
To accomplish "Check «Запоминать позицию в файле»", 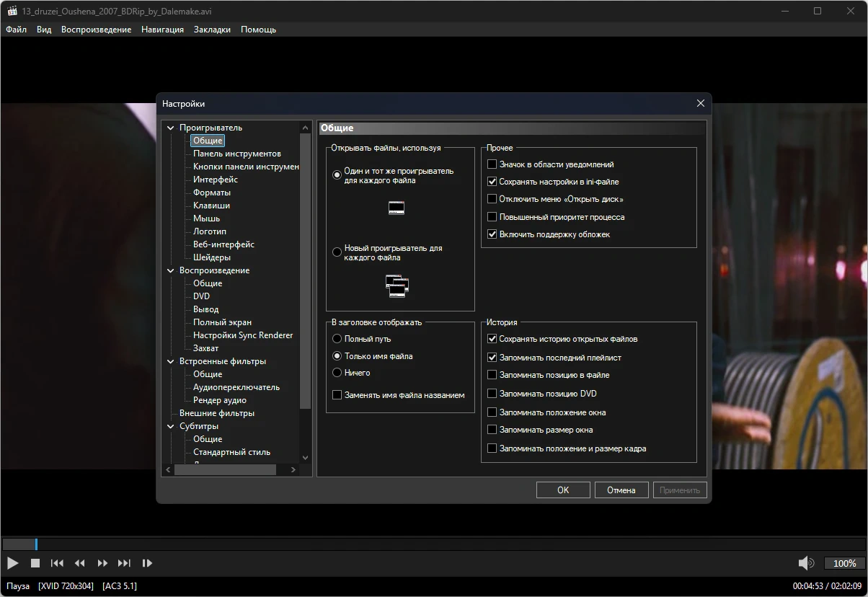I will (x=492, y=375).
